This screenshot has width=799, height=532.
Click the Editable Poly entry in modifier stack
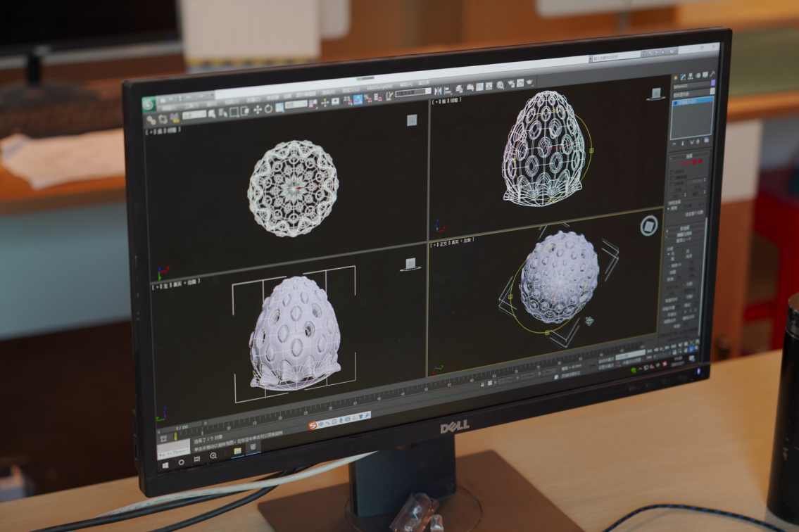693,102
